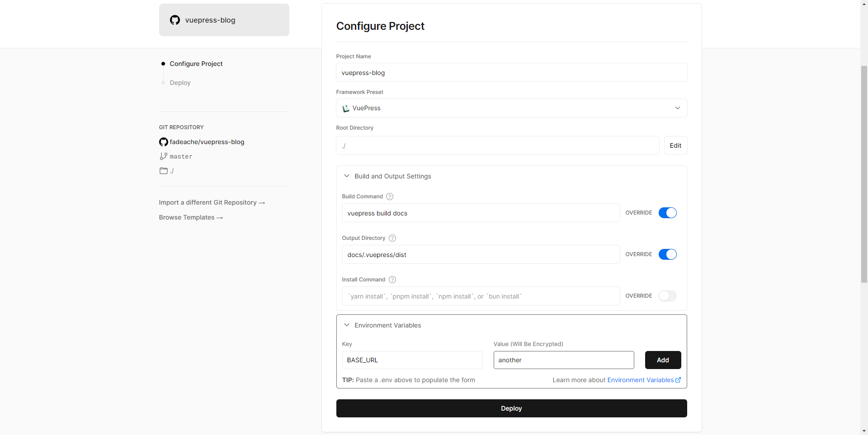This screenshot has width=868, height=435.
Task: Open the Environment Variables documentation link
Action: click(x=644, y=380)
